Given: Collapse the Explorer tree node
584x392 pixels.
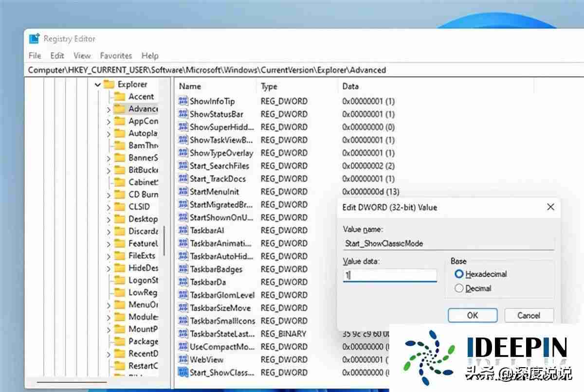Looking at the screenshot, I should pos(98,85).
